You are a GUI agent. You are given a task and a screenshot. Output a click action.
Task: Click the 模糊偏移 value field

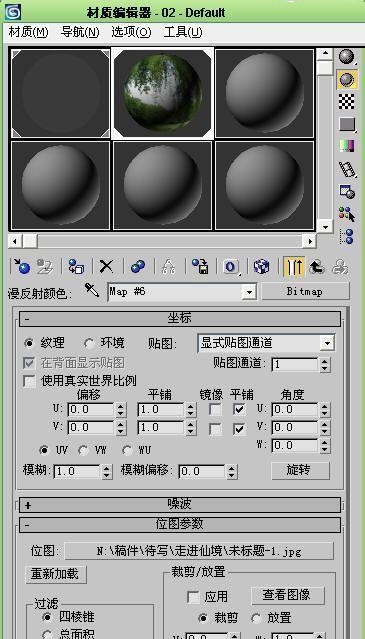202,472
